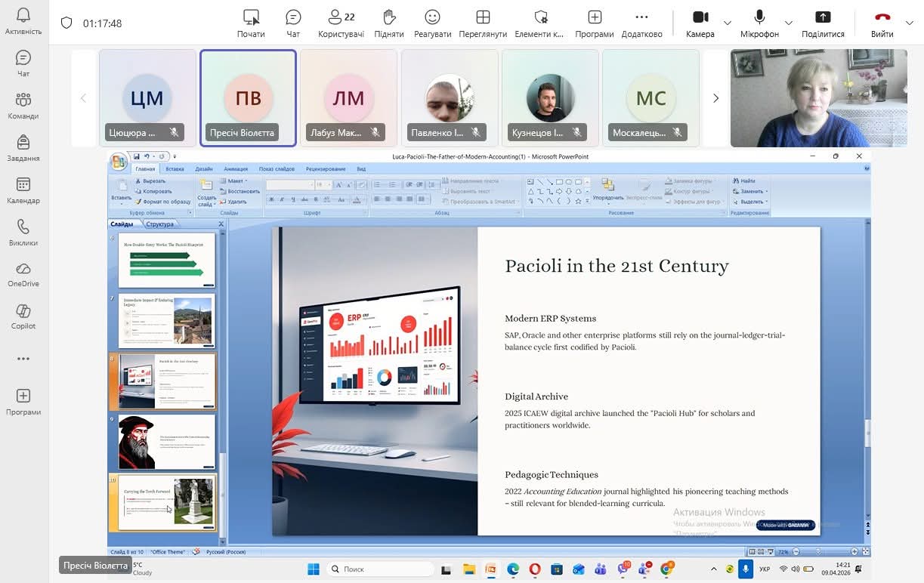Open Календар in the Teams sidebar
This screenshot has width=924, height=583.
23,190
